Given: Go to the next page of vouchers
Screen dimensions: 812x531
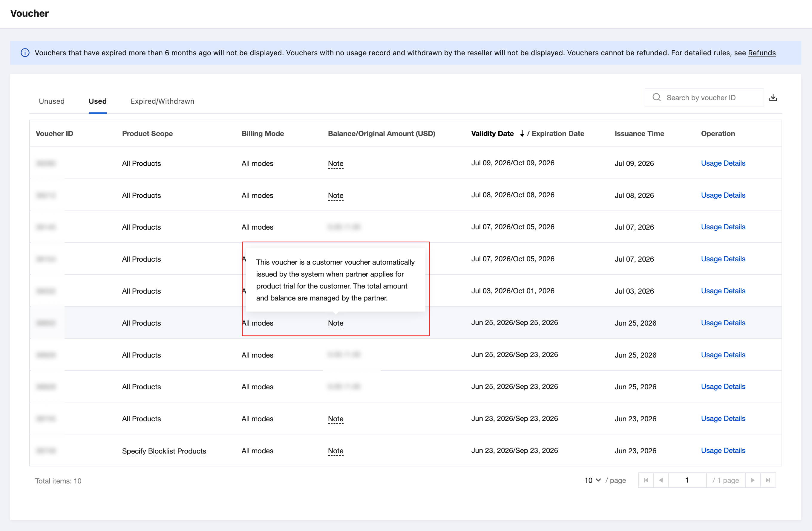Looking at the screenshot, I should [x=753, y=480].
